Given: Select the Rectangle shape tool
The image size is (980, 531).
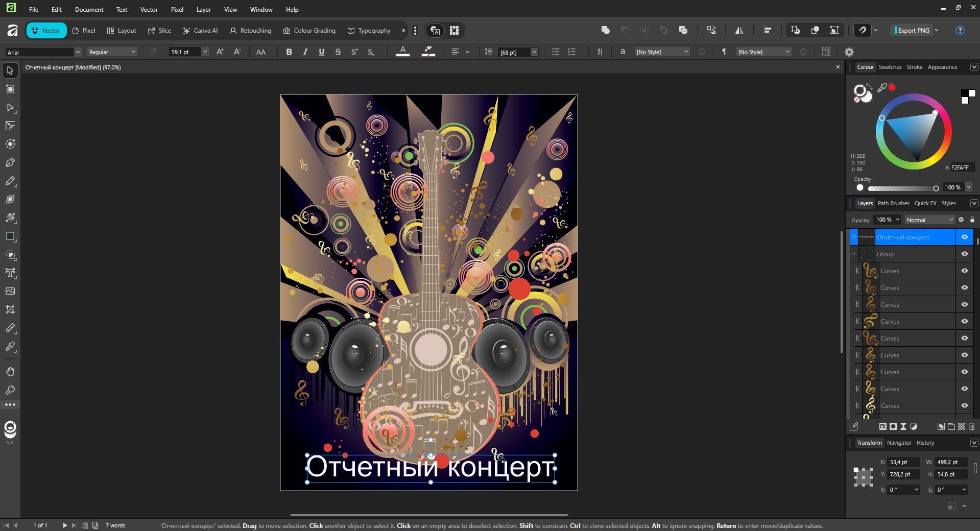Looking at the screenshot, I should coord(10,236).
